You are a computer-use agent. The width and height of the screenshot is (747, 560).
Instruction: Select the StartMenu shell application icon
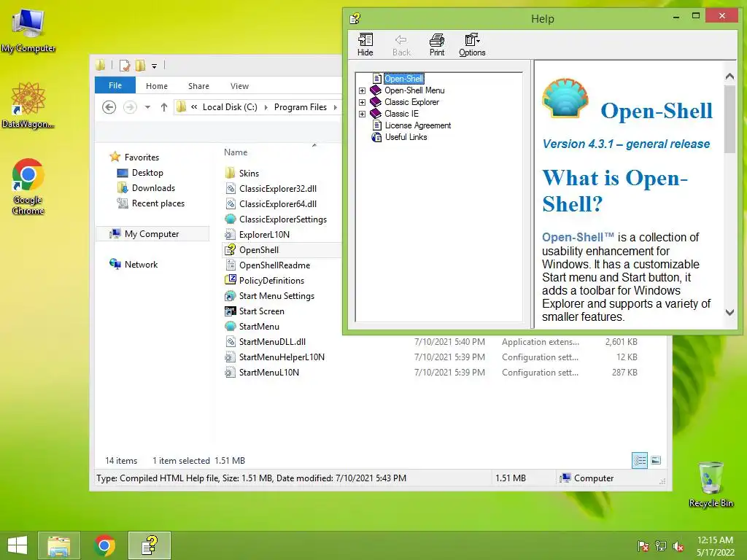pyautogui.click(x=230, y=326)
